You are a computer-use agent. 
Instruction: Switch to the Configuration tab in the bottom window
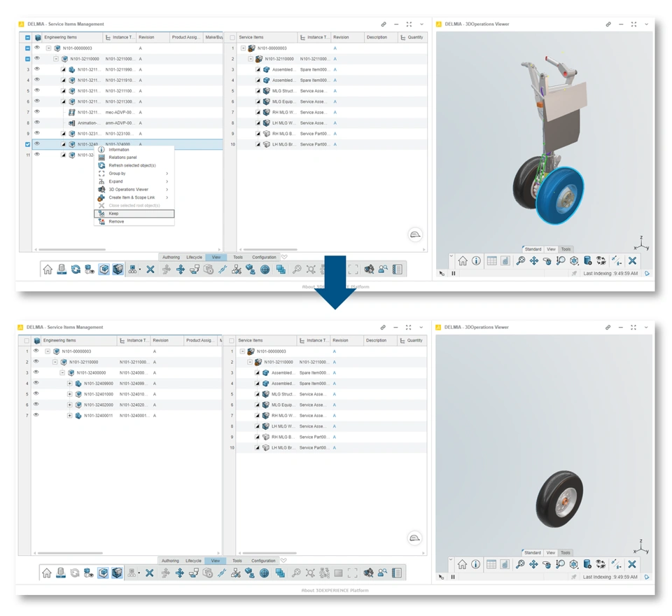point(263,561)
